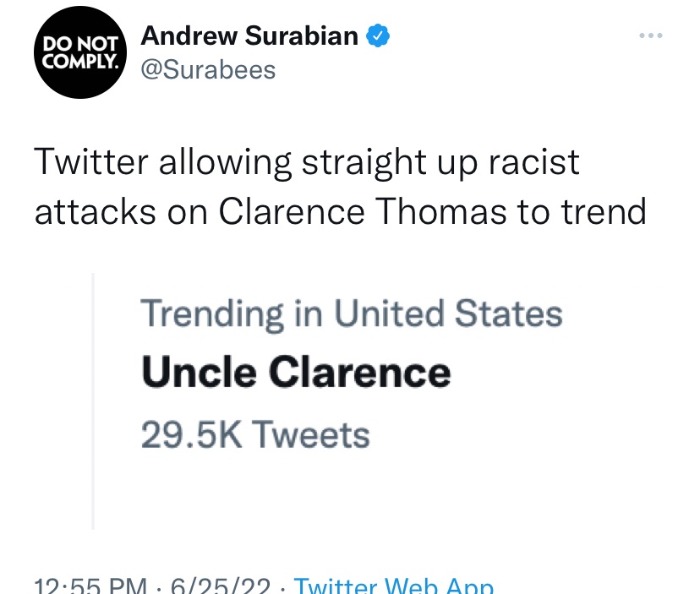This screenshot has width=700, height=594.
Task: Open Andrew Surabian's profile from display name
Action: (249, 35)
